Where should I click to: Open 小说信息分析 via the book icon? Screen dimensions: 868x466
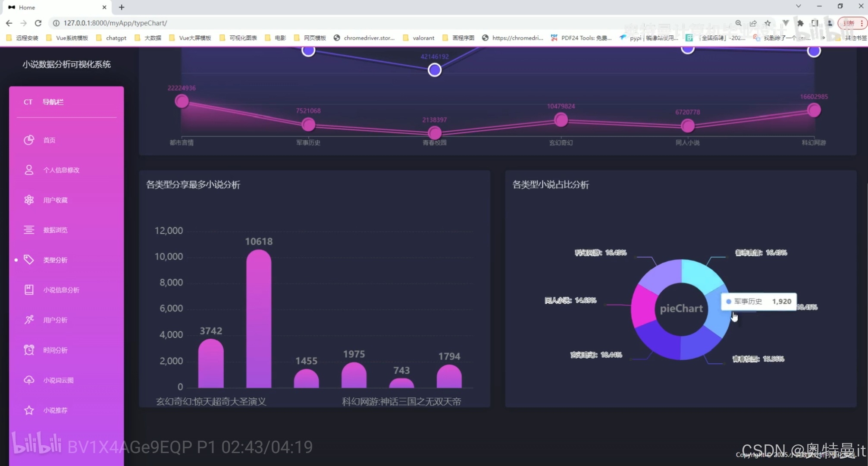tap(29, 290)
